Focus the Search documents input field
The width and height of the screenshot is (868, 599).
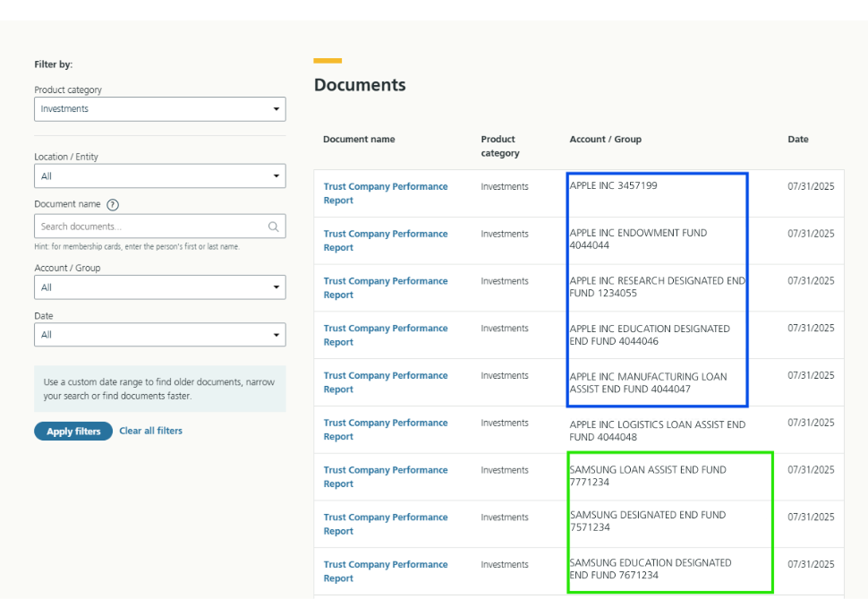pos(160,226)
